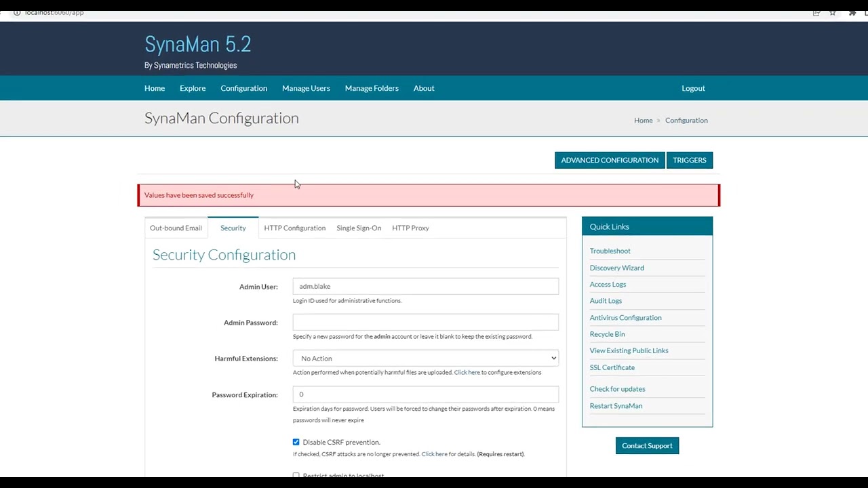
Task: Toggle the Disable CSRF prevention checkbox
Action: pos(296,442)
